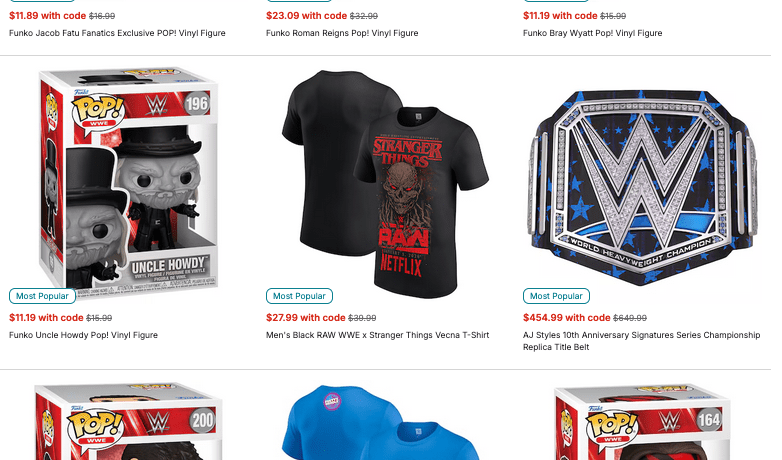
Task: Open the Uncle Howdy Funko Pop product image
Action: point(128,185)
